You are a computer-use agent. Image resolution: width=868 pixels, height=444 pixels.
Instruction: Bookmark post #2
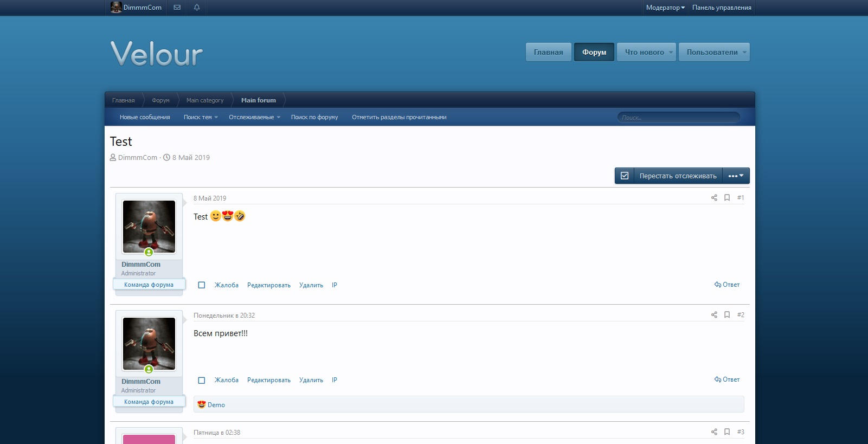[727, 315]
